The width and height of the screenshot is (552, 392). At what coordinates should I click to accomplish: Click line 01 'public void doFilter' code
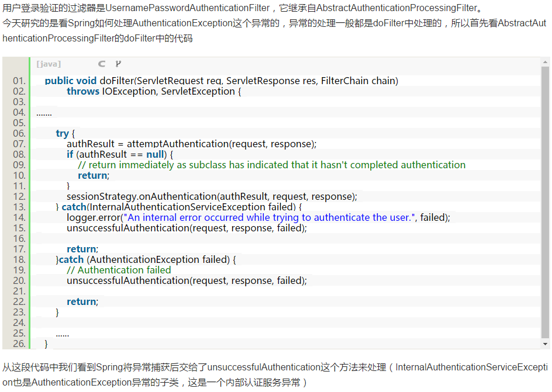pos(222,81)
